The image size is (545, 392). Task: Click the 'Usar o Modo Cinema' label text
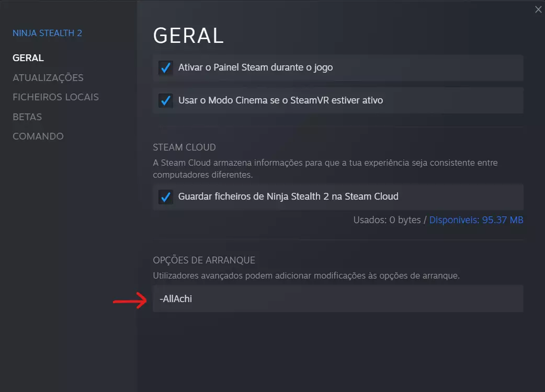(280, 100)
